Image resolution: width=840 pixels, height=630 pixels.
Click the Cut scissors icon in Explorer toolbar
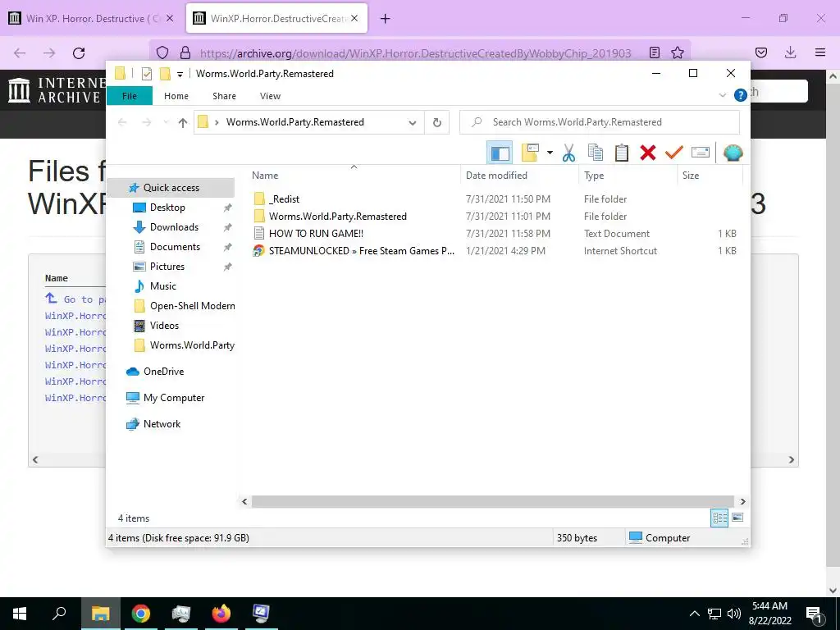click(568, 153)
